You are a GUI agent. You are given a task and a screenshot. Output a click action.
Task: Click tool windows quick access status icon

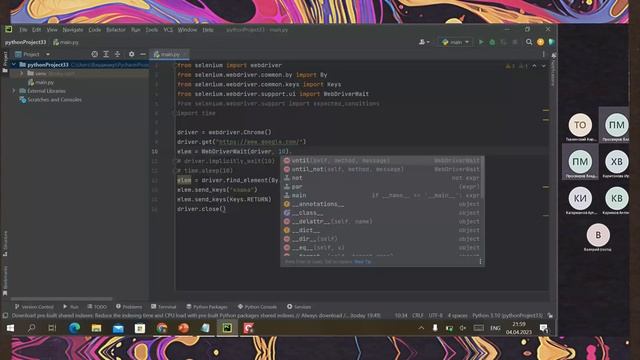coord(5,316)
